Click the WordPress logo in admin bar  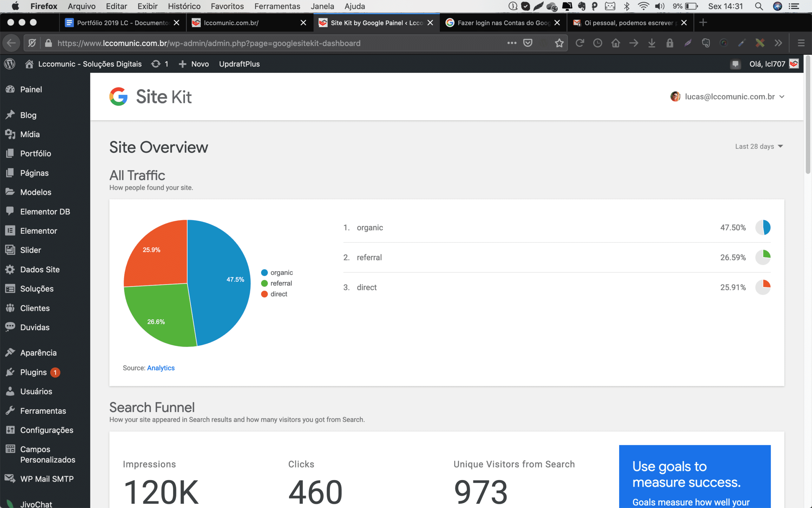pyautogui.click(x=10, y=64)
